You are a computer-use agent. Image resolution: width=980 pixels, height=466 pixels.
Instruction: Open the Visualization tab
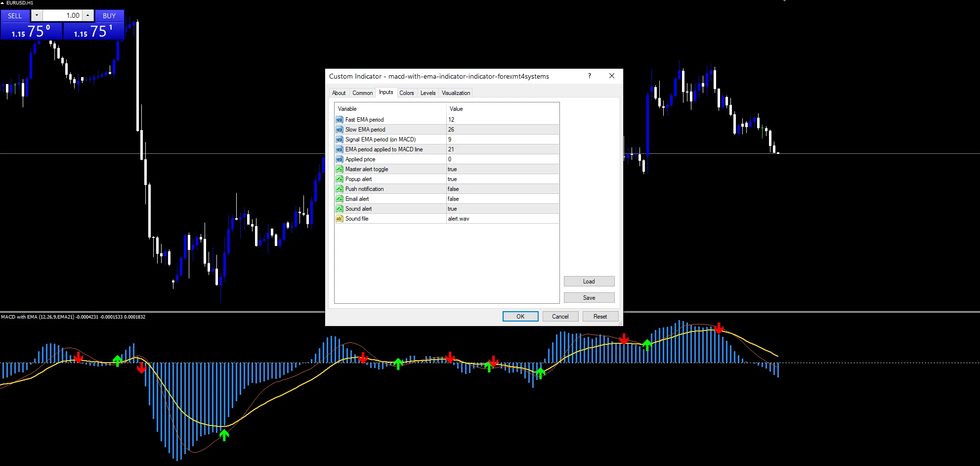coord(456,93)
